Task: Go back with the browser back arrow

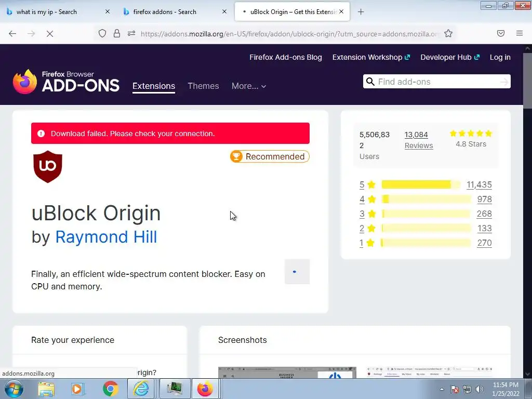Action: tap(12, 34)
